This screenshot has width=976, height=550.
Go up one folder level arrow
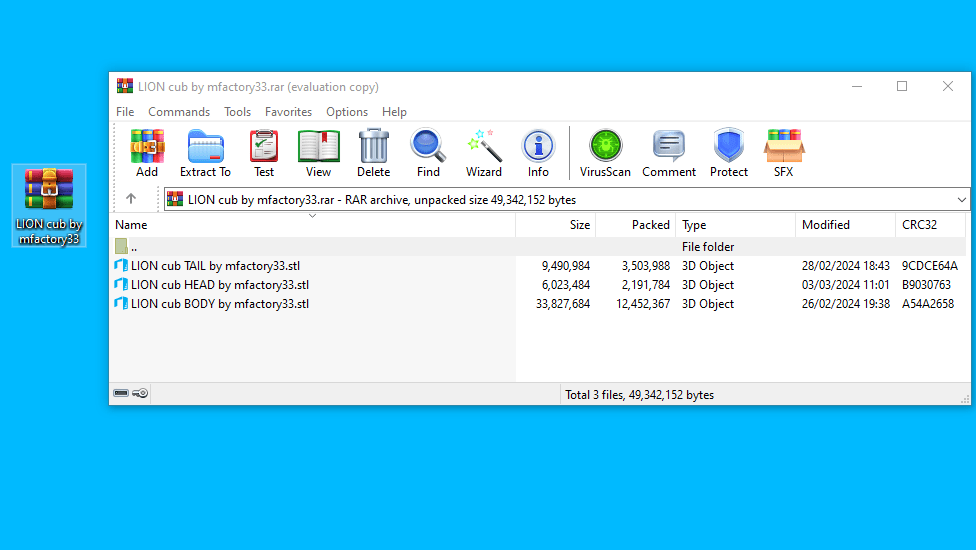pos(131,198)
